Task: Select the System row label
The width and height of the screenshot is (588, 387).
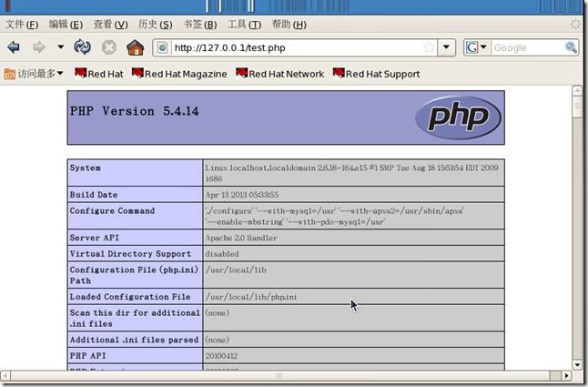Action: click(86, 168)
